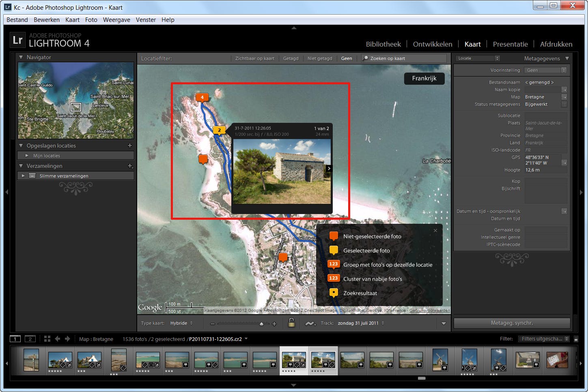Click the lock markers padlock icon
The image size is (588, 392).
[291, 323]
